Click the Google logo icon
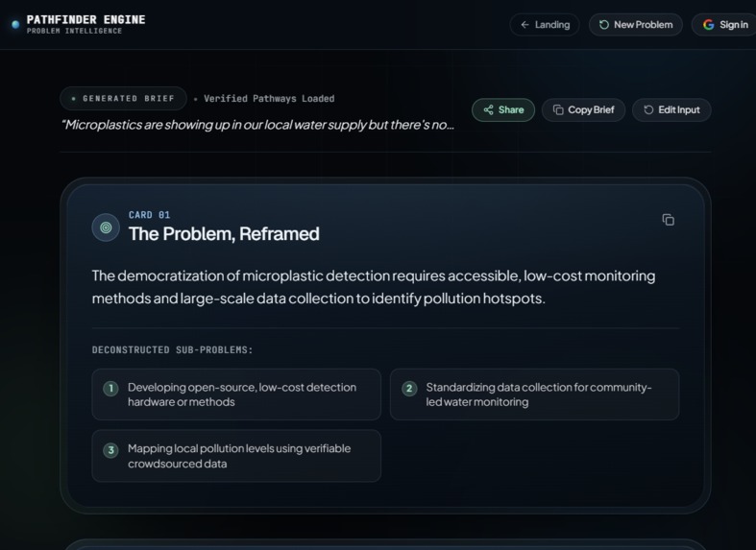 tap(708, 25)
